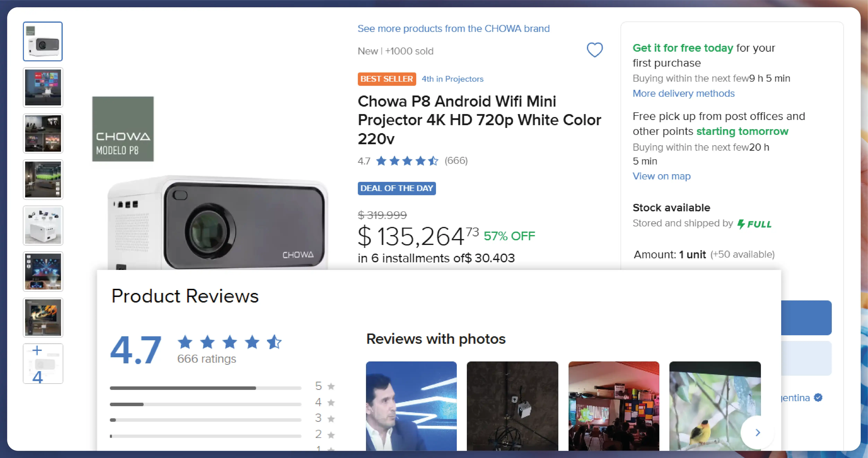Select the second thumbnail showing TV apps
868x458 pixels.
click(x=43, y=87)
